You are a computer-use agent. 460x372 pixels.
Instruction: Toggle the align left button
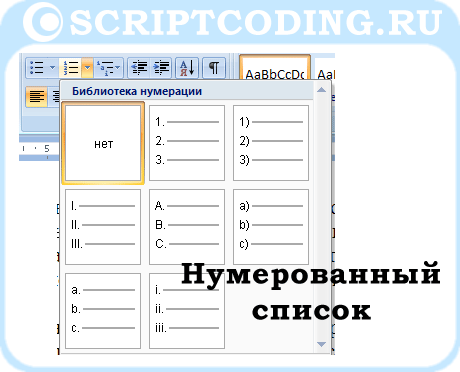(37, 97)
